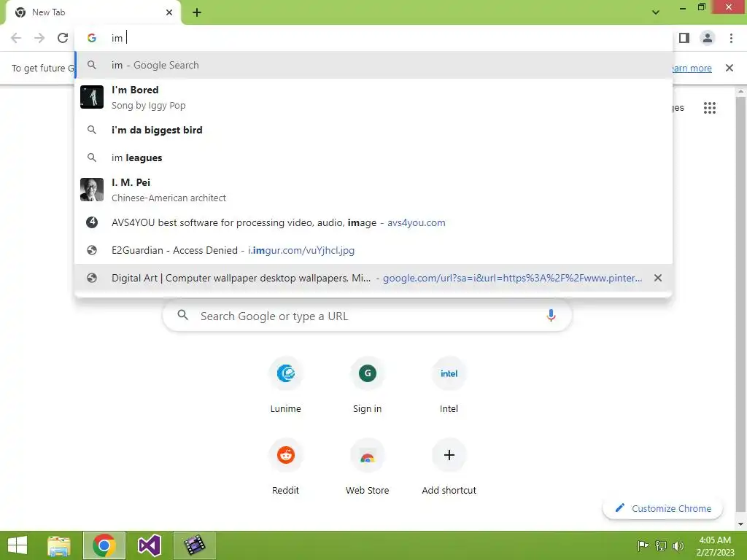Close the New Tab tab
The image size is (747, 560).
[169, 12]
